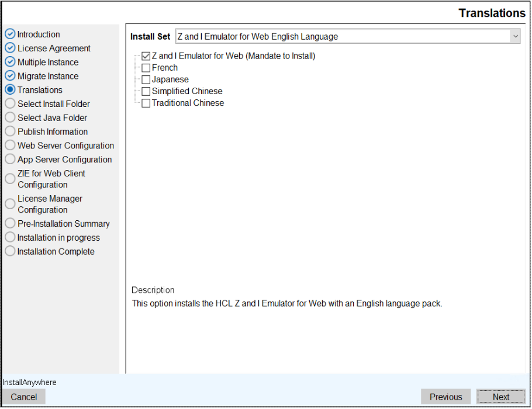Click the 'Publish Information' step label

tap(53, 131)
